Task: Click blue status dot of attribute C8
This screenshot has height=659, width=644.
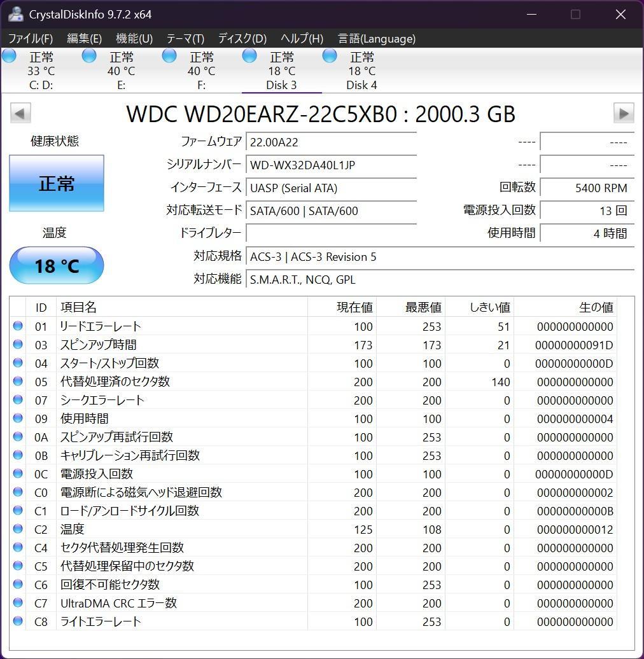Action: [18, 621]
